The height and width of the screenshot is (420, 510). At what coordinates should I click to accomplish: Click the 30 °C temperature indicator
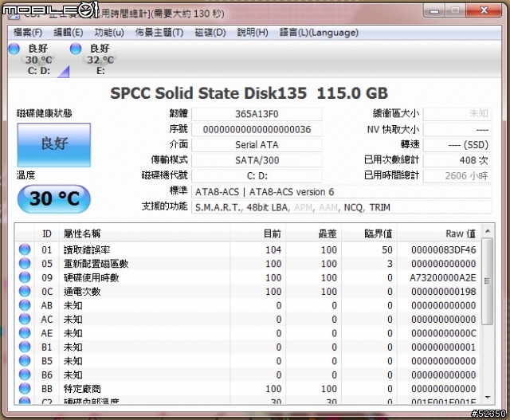tap(54, 198)
